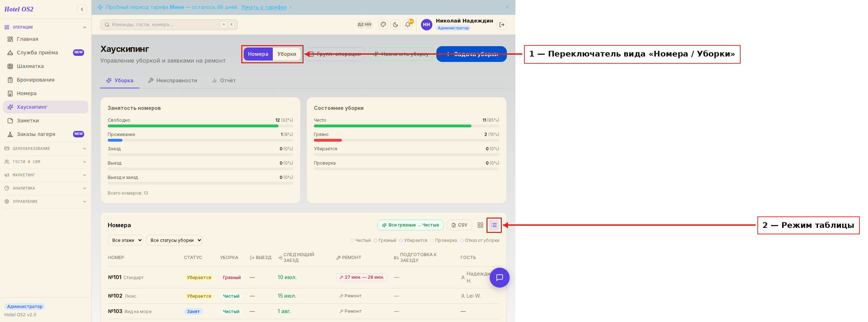The width and height of the screenshot is (868, 322).
Task: Click the Задача уборки button
Action: (x=471, y=54)
